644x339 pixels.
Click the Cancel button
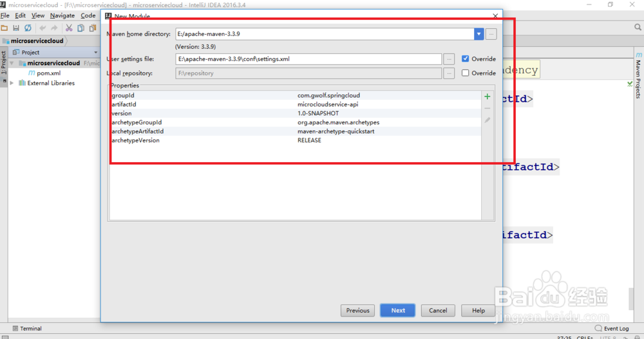click(438, 311)
